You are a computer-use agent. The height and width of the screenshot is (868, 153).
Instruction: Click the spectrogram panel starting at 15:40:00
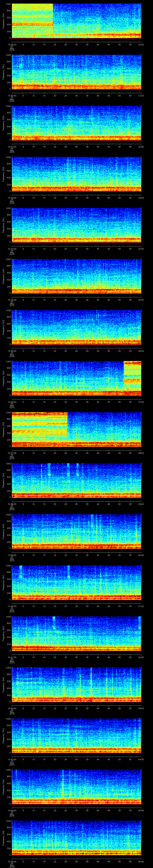[76, 583]
